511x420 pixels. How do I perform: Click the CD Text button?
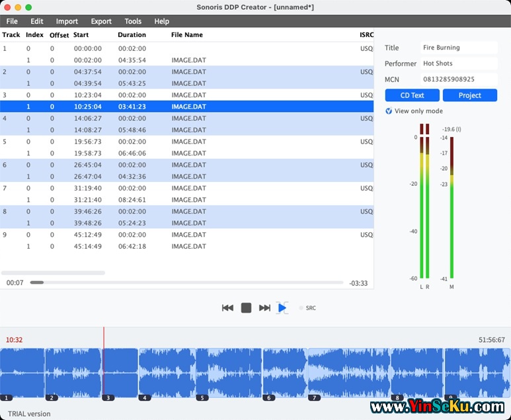click(412, 95)
